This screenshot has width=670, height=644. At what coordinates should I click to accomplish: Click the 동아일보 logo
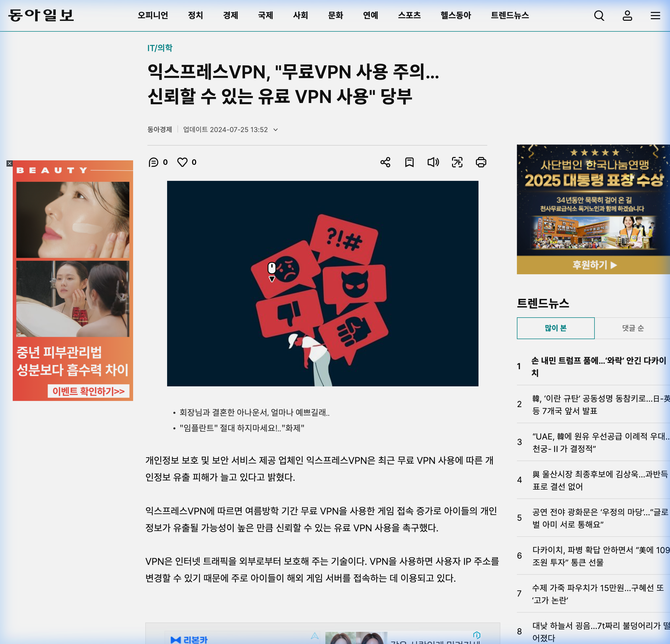[41, 15]
